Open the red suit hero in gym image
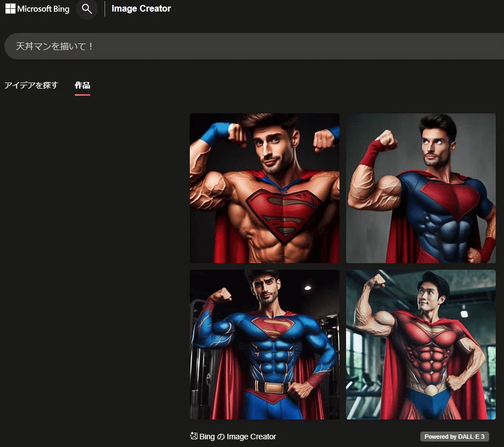Image resolution: width=504 pixels, height=447 pixels. click(421, 345)
